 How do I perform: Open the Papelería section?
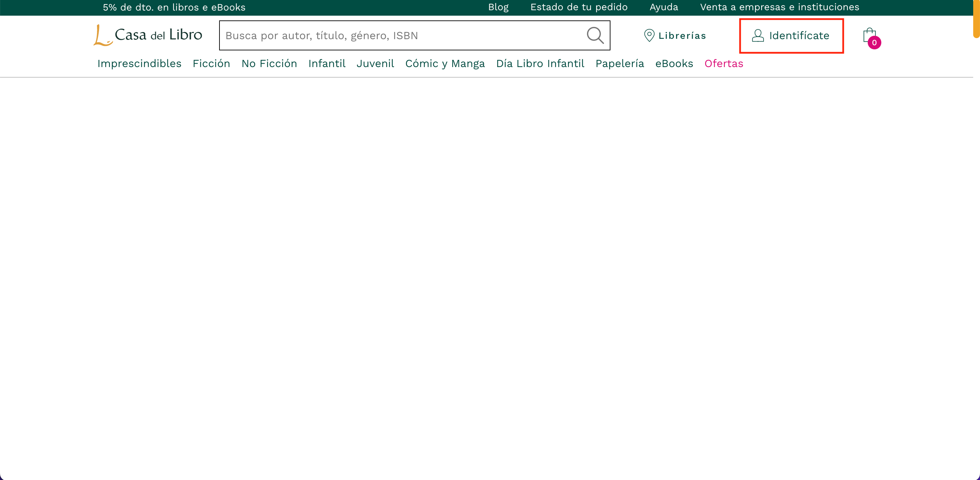click(x=620, y=64)
